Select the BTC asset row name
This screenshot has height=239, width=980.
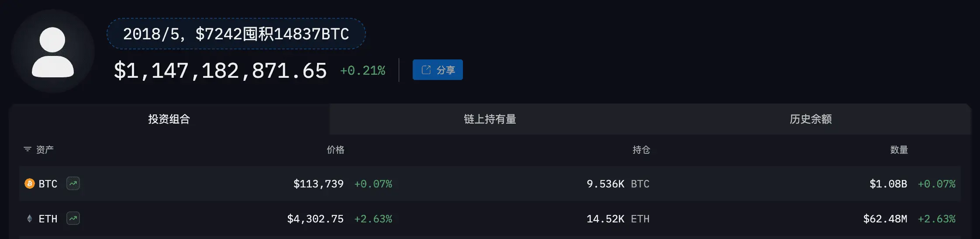[48, 184]
